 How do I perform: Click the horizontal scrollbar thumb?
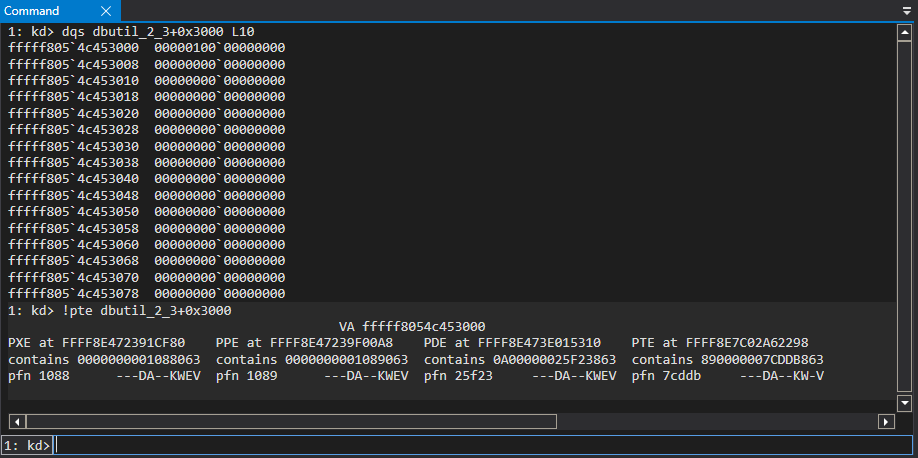tap(290, 422)
